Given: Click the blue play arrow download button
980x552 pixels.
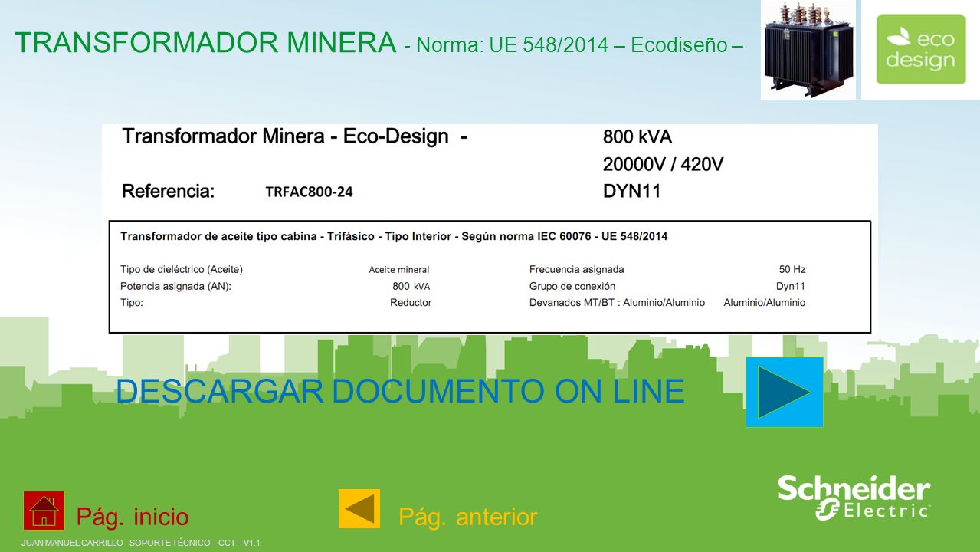Looking at the screenshot, I should click(785, 392).
